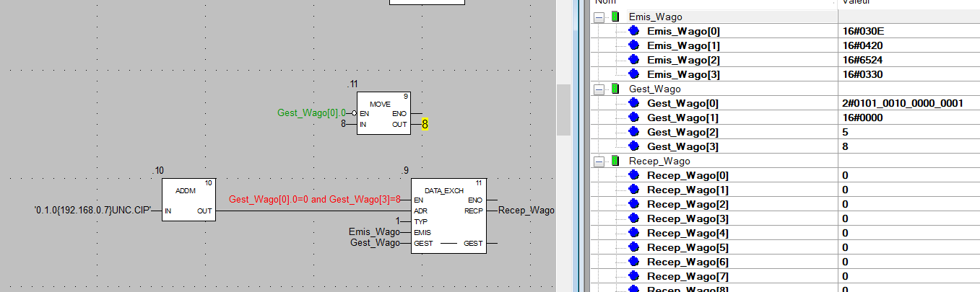The height and width of the screenshot is (292, 980).
Task: Collapse the Recep_Wago array node
Action: [x=599, y=161]
